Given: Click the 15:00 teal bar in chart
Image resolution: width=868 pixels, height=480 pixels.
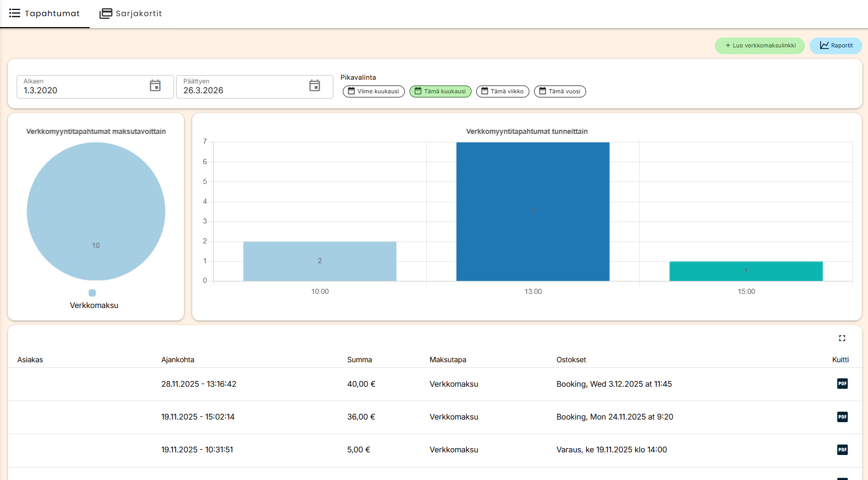Looking at the screenshot, I should 746,271.
